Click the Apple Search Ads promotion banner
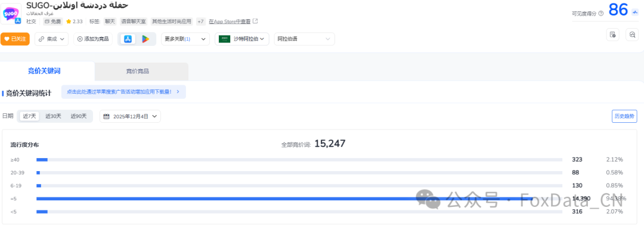This screenshot has height=226, width=644. point(123,92)
